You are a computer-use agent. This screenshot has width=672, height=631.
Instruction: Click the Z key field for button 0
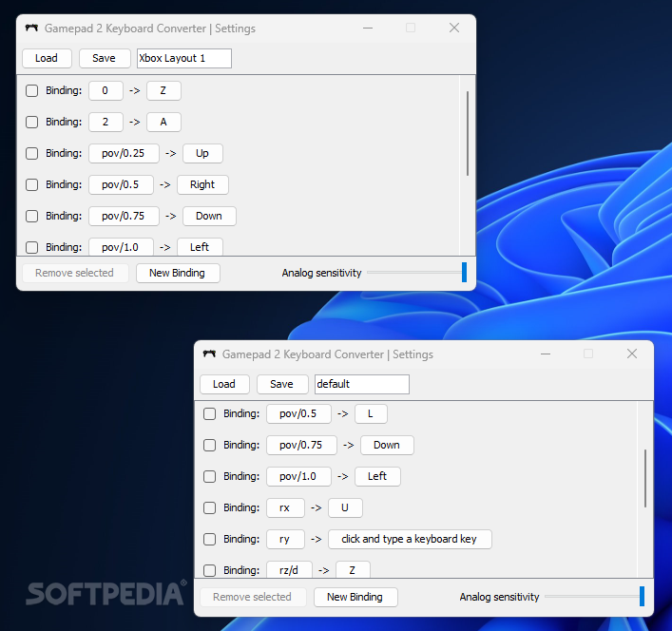(x=163, y=91)
